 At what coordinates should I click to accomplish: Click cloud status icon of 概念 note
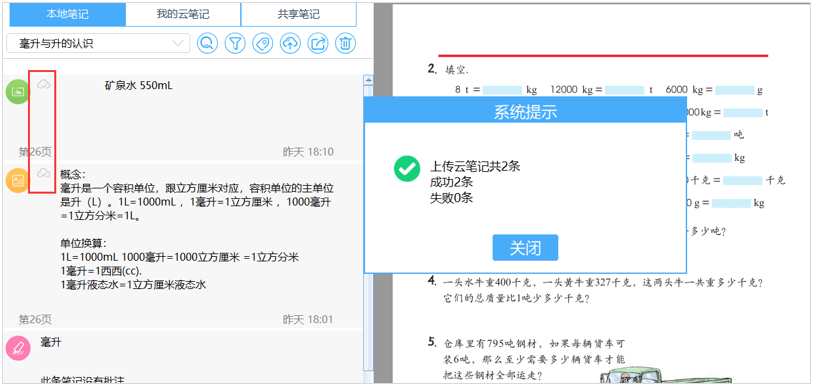coord(44,173)
